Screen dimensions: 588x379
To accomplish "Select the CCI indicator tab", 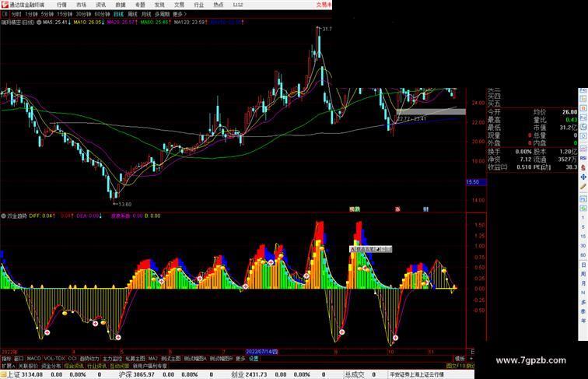I will [72, 359].
